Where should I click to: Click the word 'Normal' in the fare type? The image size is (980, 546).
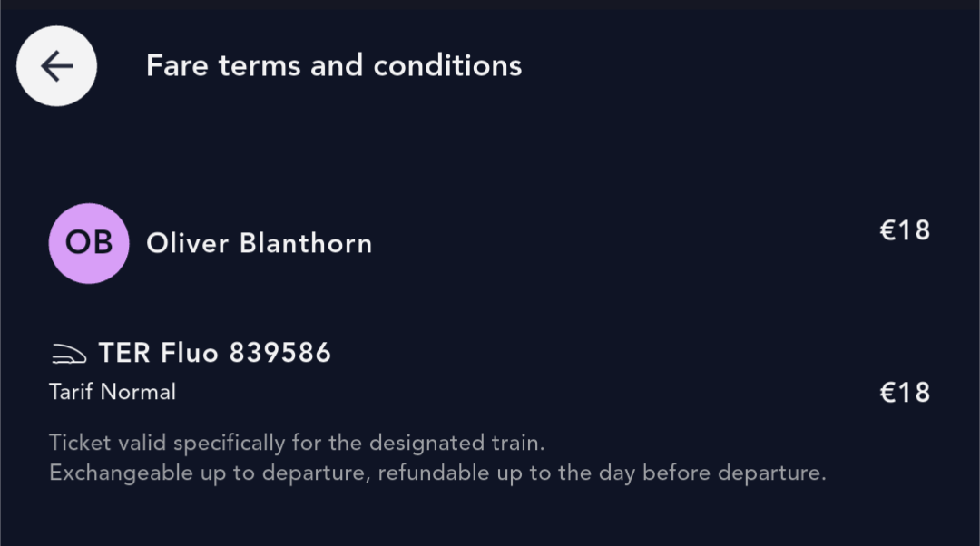click(x=138, y=392)
